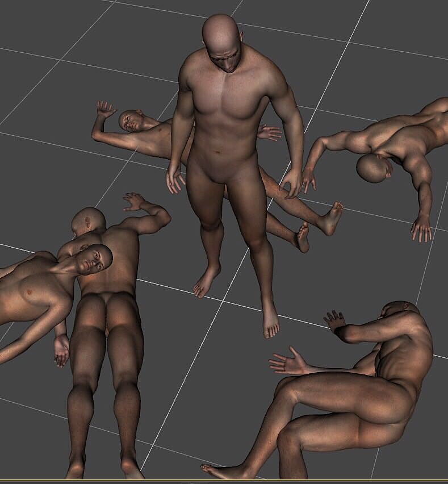The height and width of the screenshot is (484, 448).
Task: Select the upper foot beside standing figure's leg
Action: [332, 218]
